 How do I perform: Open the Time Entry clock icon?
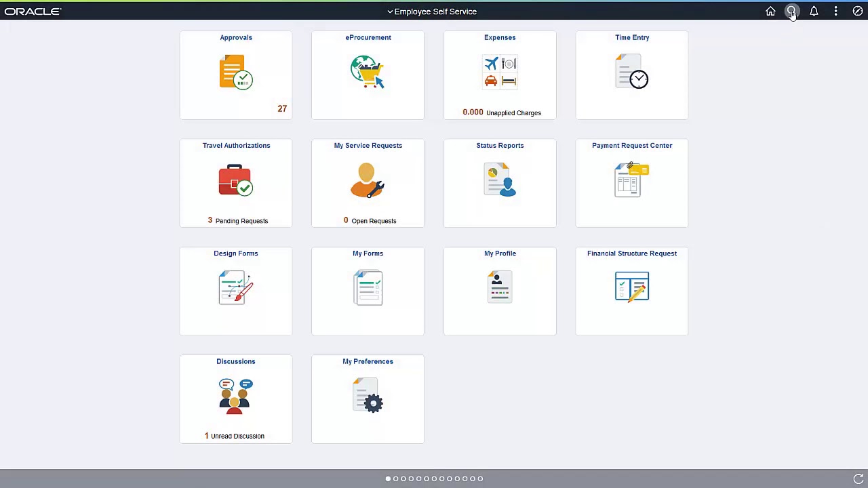pyautogui.click(x=632, y=72)
